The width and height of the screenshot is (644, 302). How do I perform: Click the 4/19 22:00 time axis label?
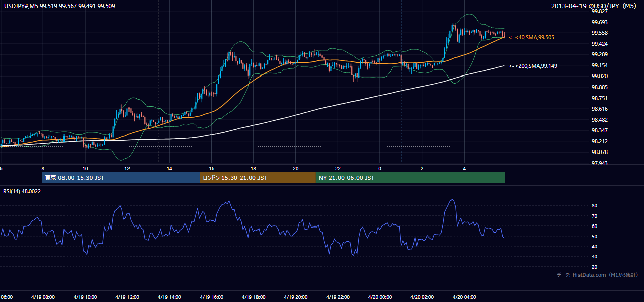[x=338, y=297]
